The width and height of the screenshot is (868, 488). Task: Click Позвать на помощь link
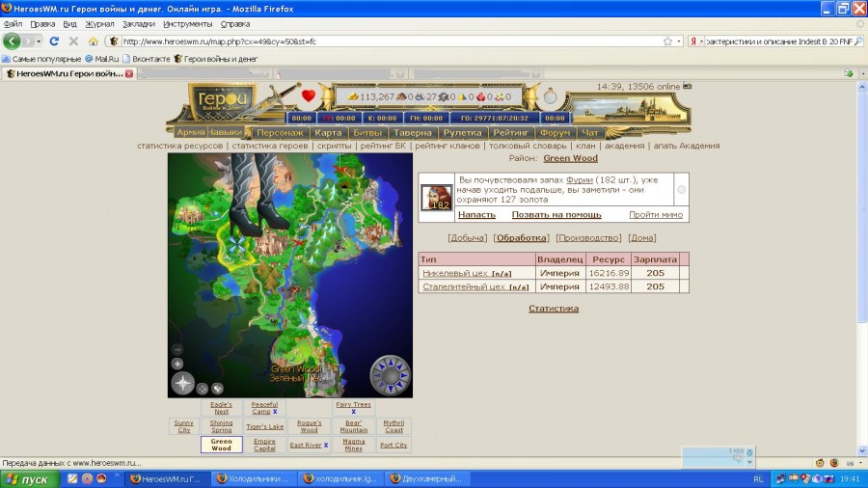coord(556,215)
